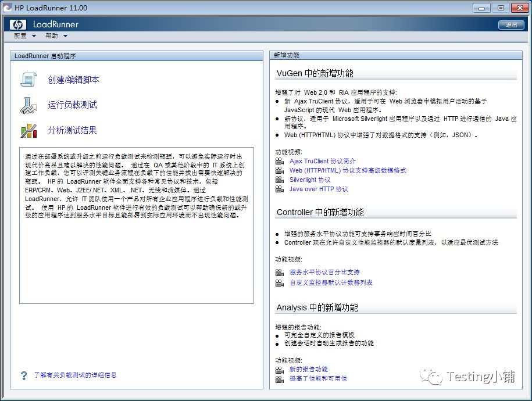The width and height of the screenshot is (532, 401).
Task: Click video icon next to 提高了性能和可用性
Action: [x=280, y=378]
